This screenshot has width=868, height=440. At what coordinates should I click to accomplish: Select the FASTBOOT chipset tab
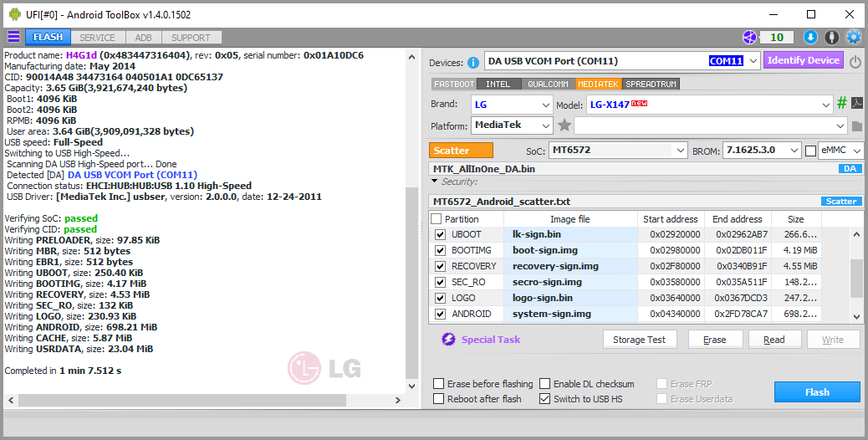click(454, 84)
